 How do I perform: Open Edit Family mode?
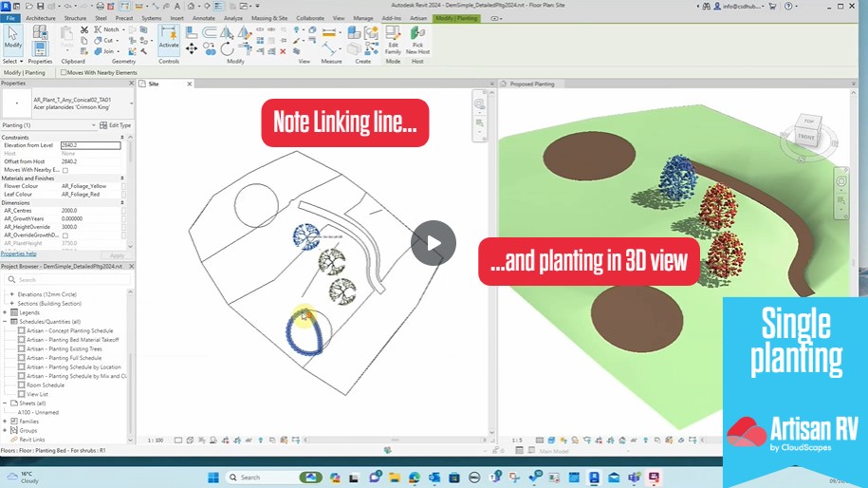point(393,41)
